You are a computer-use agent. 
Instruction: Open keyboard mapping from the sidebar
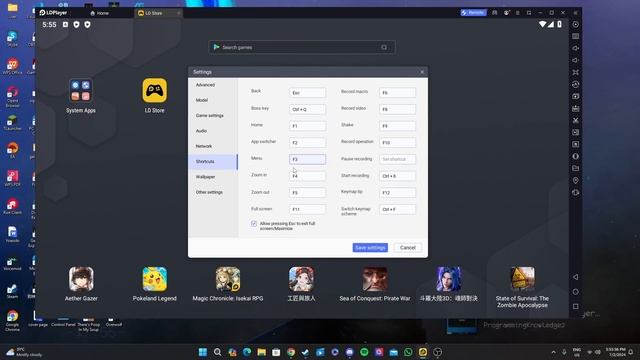(x=576, y=36)
